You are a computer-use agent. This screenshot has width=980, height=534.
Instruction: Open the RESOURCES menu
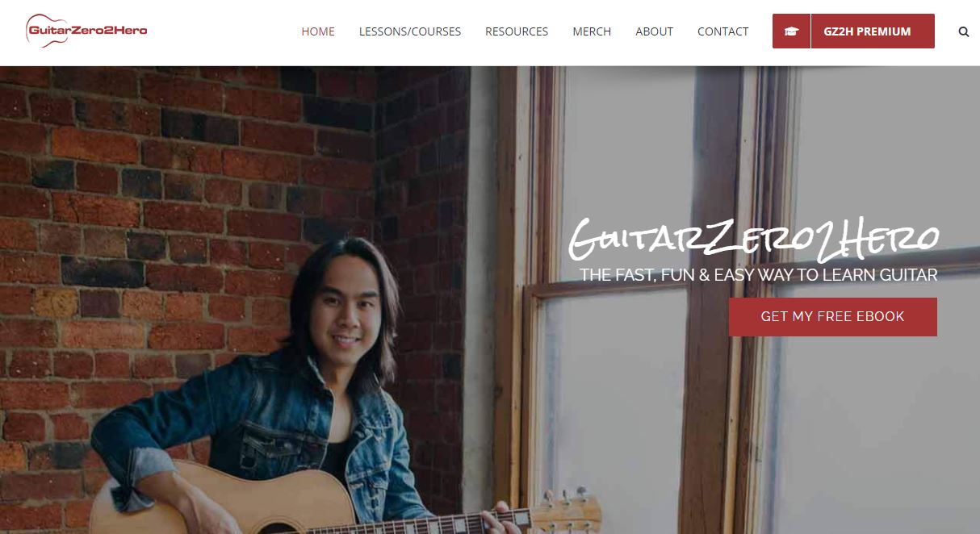click(517, 31)
